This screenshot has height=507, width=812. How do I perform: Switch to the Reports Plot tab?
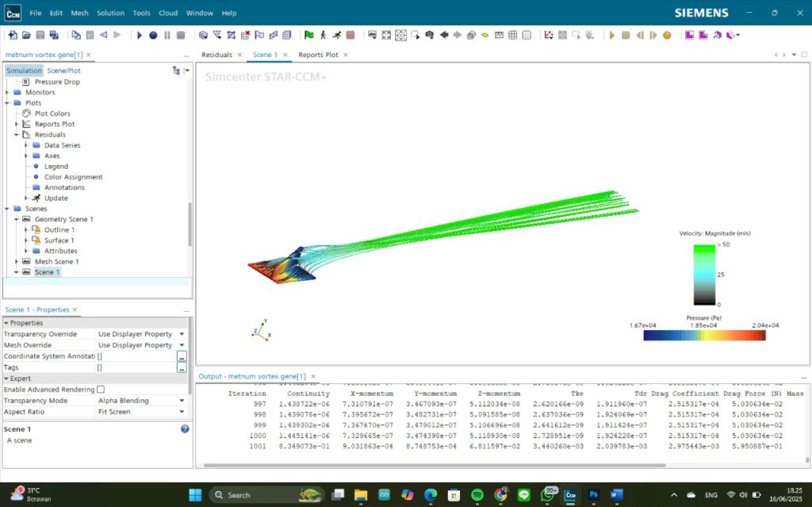tap(318, 55)
